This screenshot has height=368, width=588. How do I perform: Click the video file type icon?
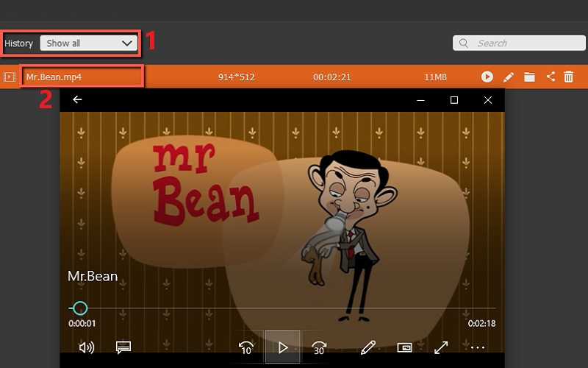point(10,77)
